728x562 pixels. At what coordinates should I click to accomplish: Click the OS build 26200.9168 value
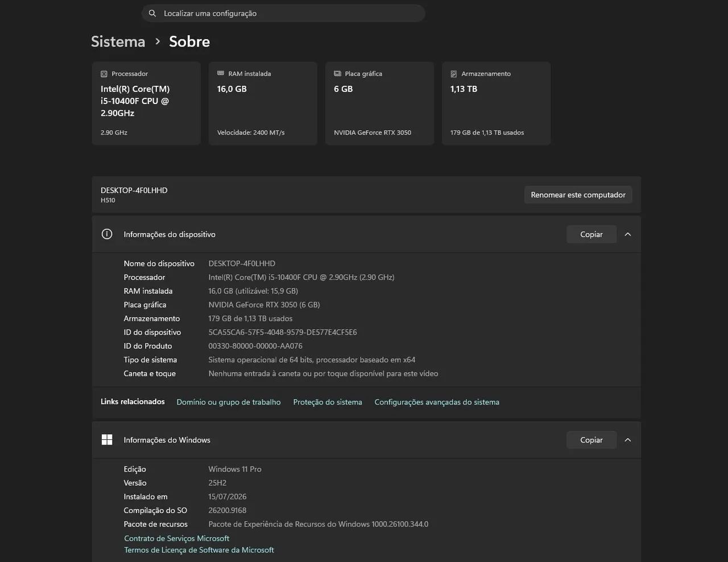(x=227, y=510)
